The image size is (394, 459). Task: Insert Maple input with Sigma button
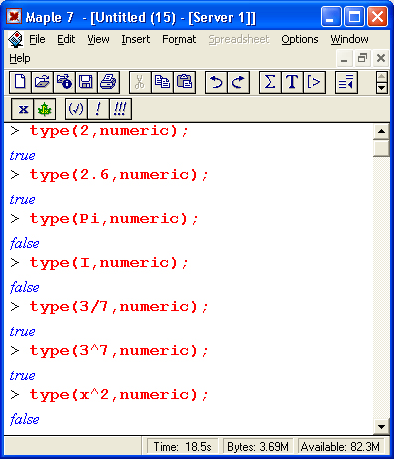270,82
